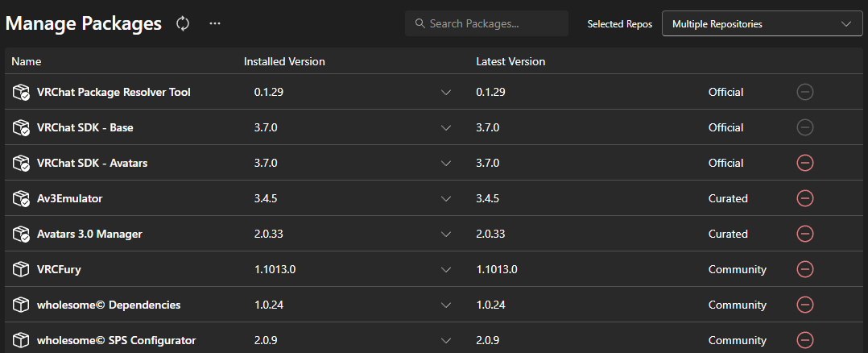Click package icon for wholesome© SPS Configurator
Screen dimensions: 868x353
point(20,340)
